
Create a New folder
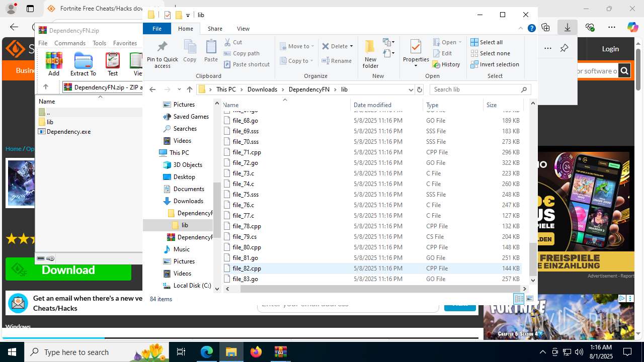(370, 54)
